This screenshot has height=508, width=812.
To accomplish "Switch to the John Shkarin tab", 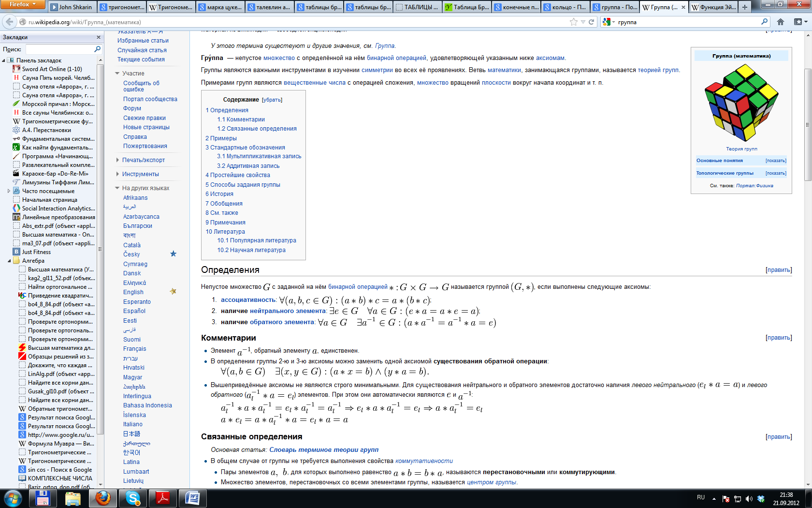I will tap(72, 7).
